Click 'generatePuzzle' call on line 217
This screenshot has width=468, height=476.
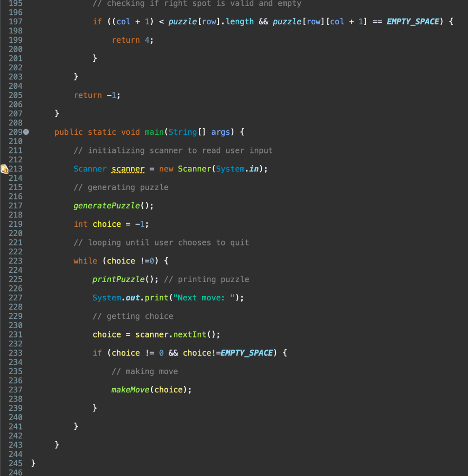pyautogui.click(x=107, y=205)
